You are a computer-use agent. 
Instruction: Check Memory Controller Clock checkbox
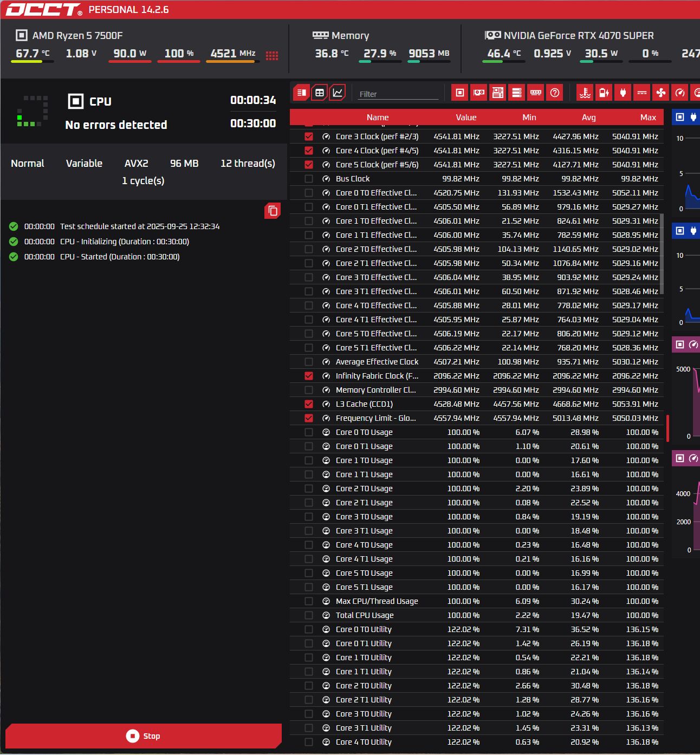(x=309, y=390)
